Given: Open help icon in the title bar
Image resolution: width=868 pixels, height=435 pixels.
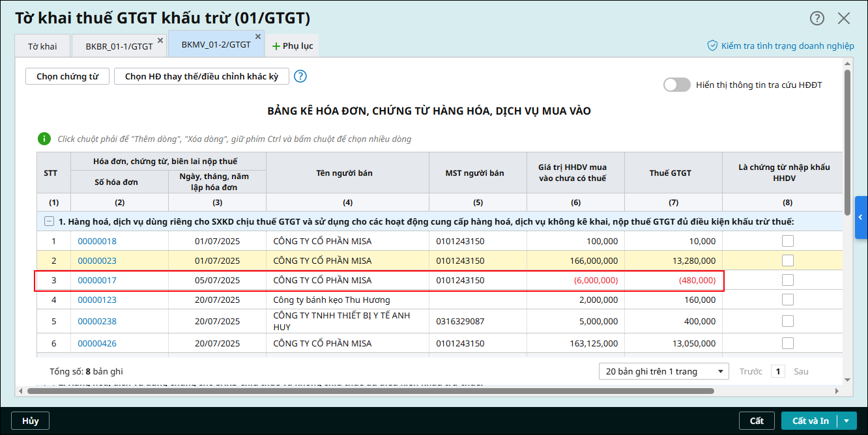Looking at the screenshot, I should 817,18.
